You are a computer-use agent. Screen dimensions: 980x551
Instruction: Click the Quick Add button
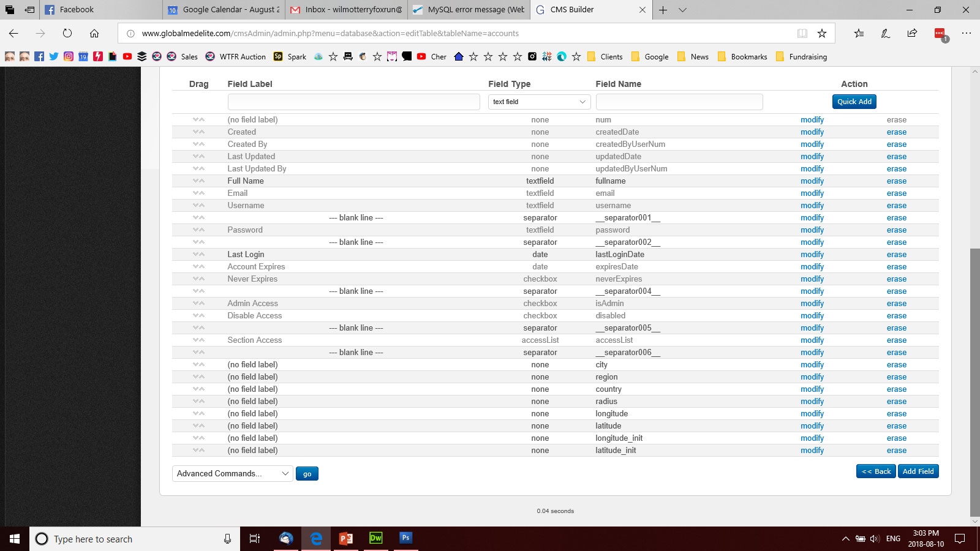[854, 102]
